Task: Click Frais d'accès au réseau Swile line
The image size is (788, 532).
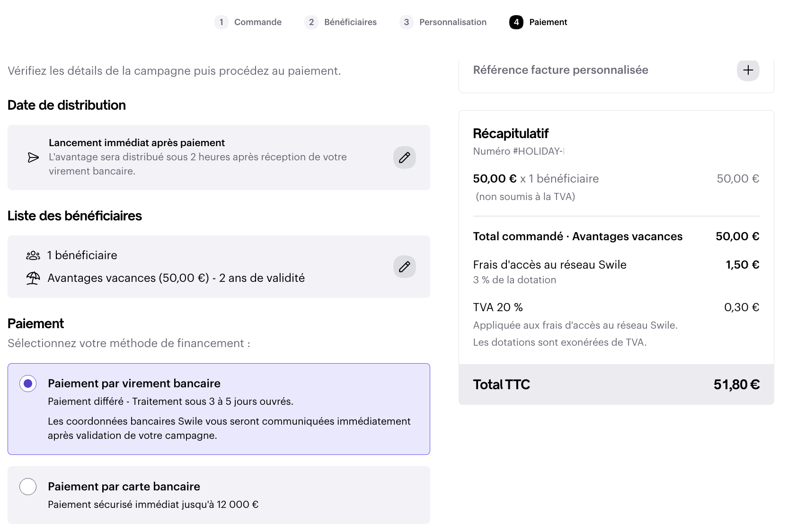Action: 549,265
